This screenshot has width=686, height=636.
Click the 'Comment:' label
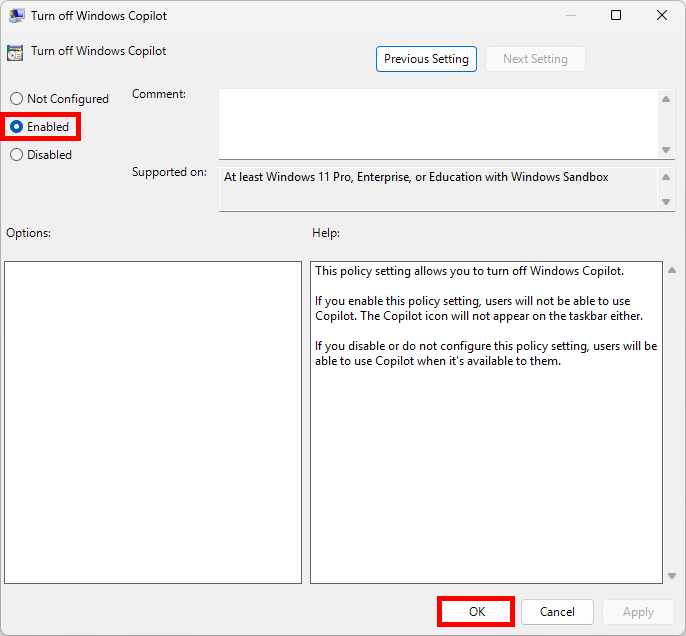(x=159, y=94)
